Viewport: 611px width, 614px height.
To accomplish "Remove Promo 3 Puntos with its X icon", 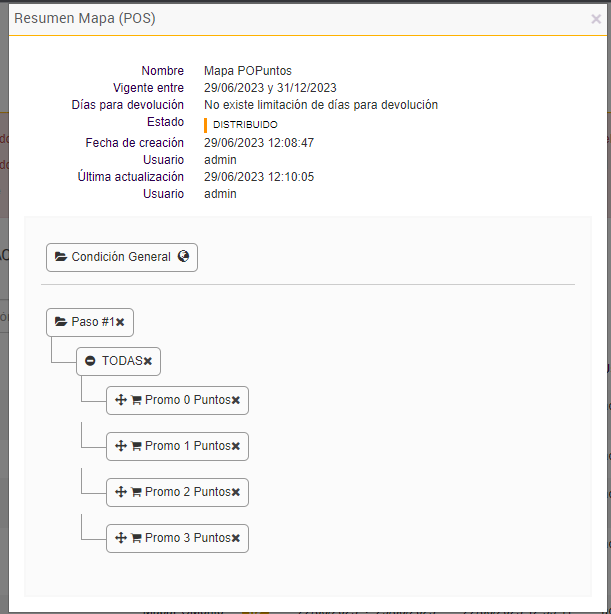I will click(236, 538).
